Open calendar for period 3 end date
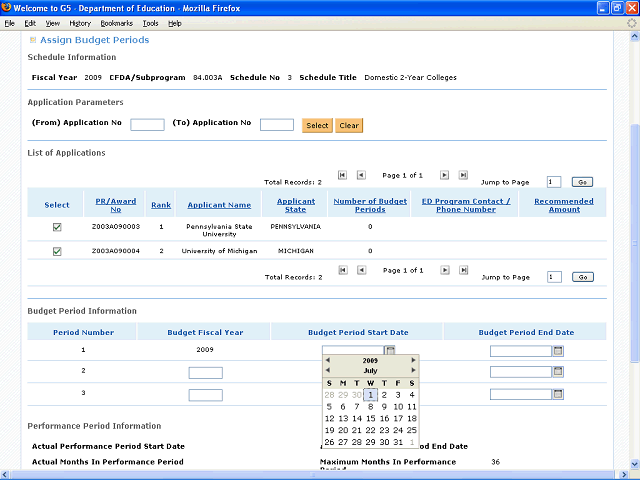Viewport: 640px width, 480px height. (x=559, y=394)
